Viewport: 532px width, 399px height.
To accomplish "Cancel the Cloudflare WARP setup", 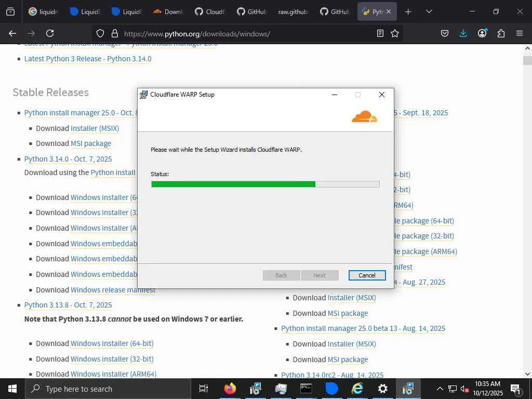I will click(x=367, y=275).
